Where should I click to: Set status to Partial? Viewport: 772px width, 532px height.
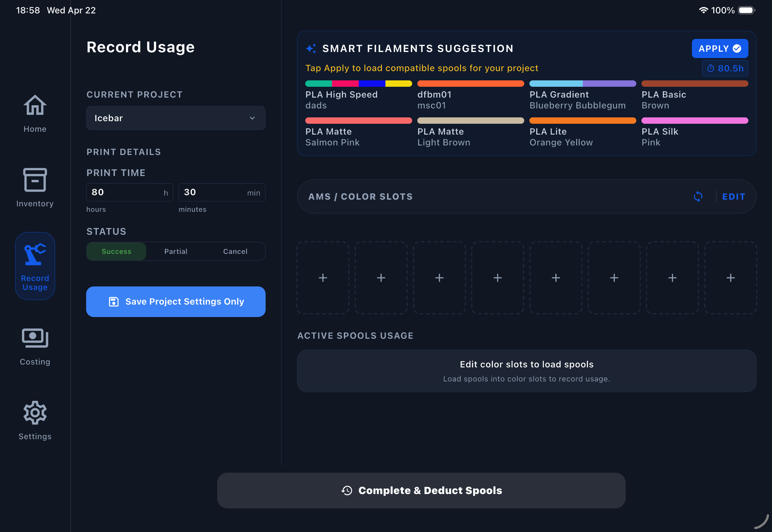click(x=176, y=251)
